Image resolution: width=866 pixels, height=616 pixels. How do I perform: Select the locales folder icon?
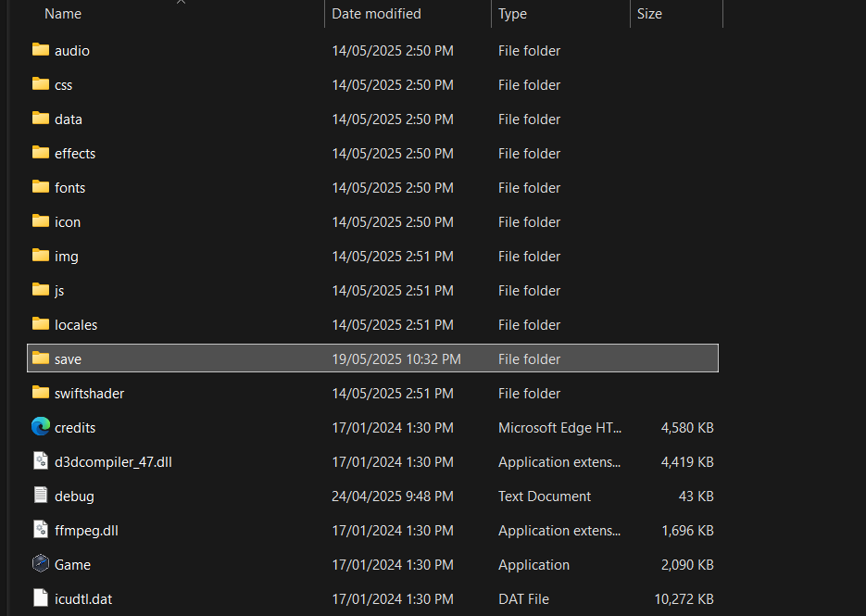pos(41,323)
